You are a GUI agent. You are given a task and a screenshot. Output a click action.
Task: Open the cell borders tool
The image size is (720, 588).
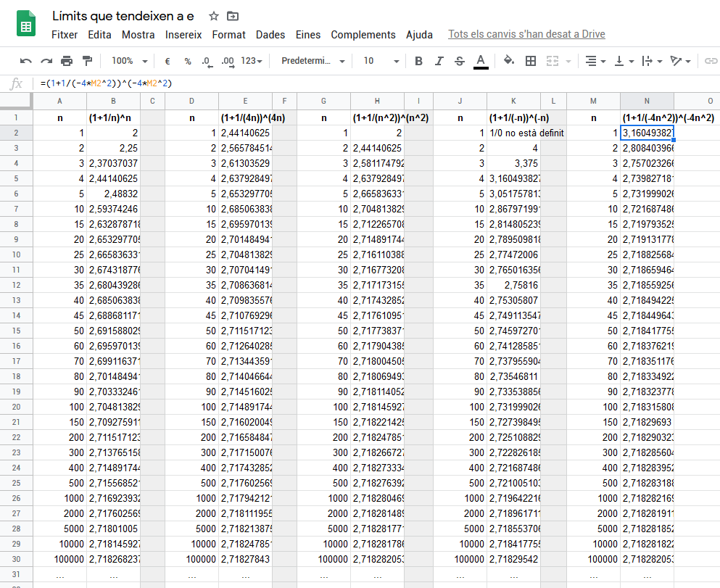pyautogui.click(x=531, y=61)
